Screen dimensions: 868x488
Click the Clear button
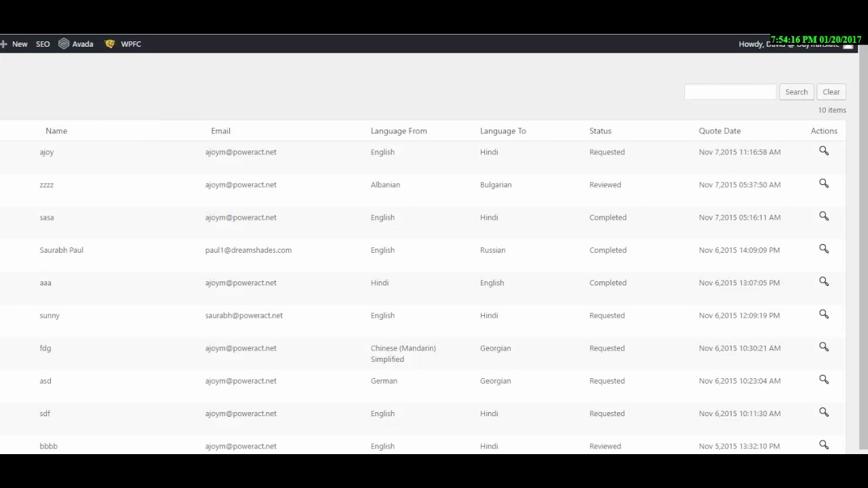(x=831, y=92)
